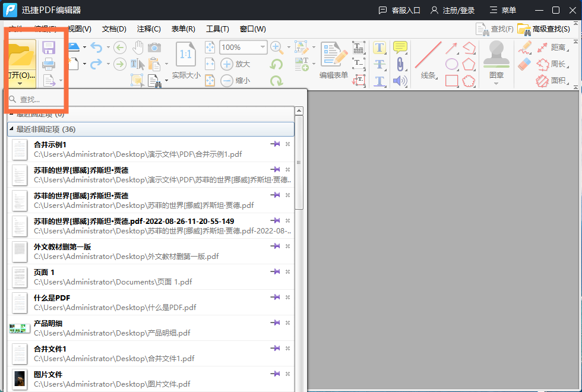
Task: Open the 图章 stamp dropdown arrow
Action: [496, 84]
